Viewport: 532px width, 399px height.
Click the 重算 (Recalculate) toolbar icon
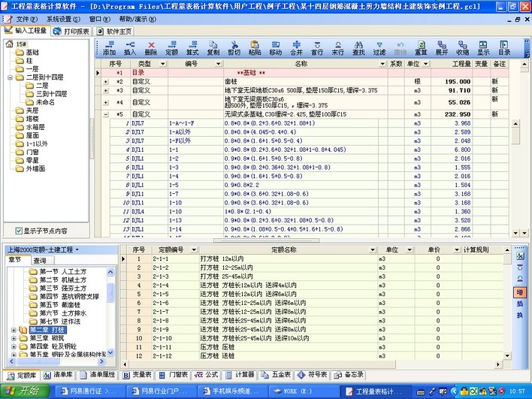(421, 48)
